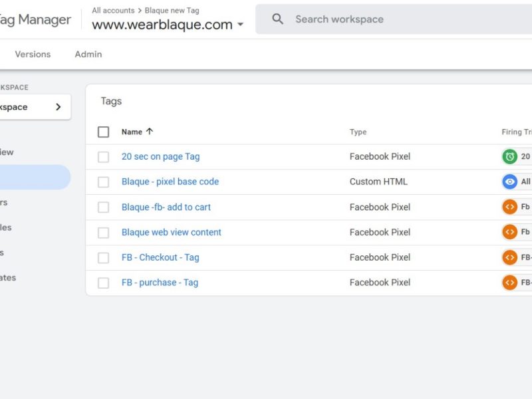Sort by the Type column header

coord(358,132)
